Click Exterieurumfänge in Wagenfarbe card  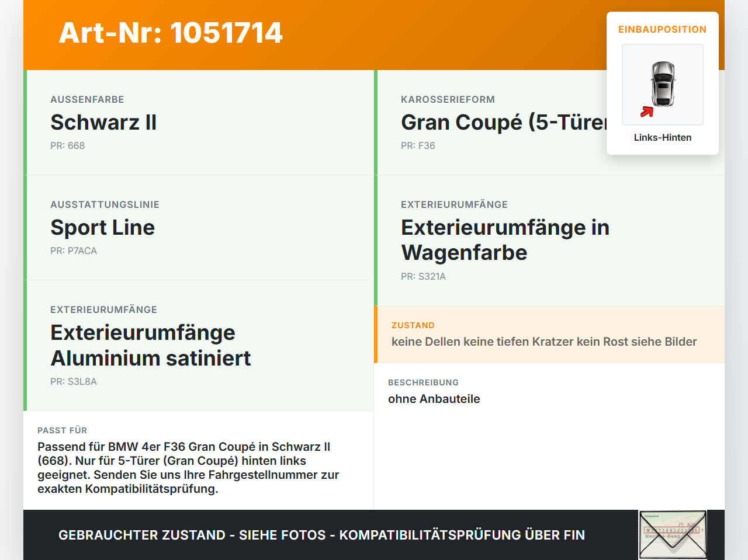549,240
